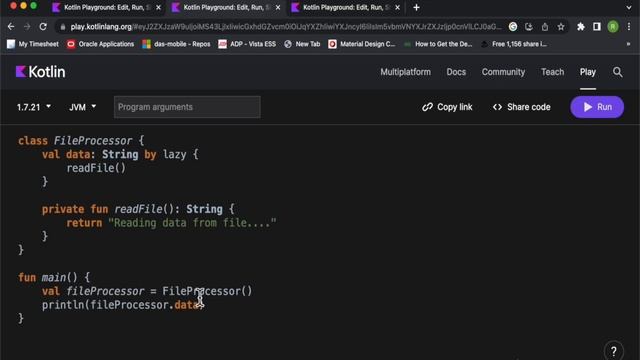
Task: Click 'main' in fun main()
Action: coord(53,278)
